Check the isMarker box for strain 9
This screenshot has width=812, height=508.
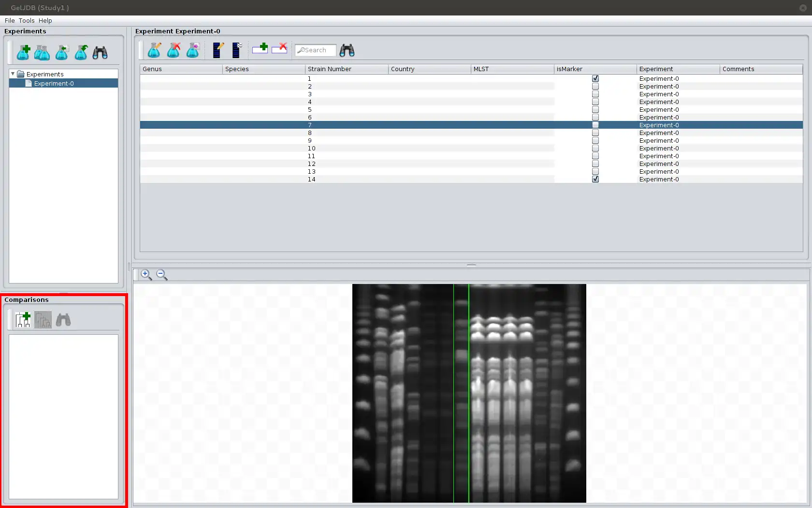coord(595,140)
